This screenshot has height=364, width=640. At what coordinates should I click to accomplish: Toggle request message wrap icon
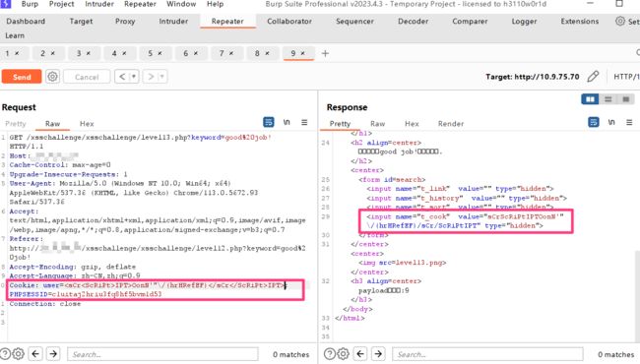click(269, 122)
